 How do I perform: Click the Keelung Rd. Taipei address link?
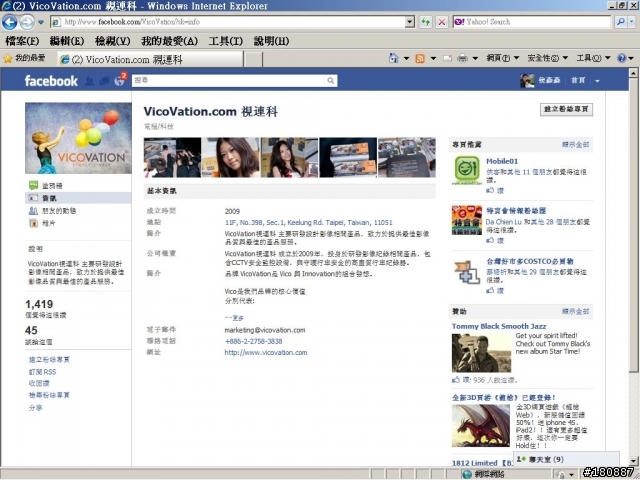point(309,223)
